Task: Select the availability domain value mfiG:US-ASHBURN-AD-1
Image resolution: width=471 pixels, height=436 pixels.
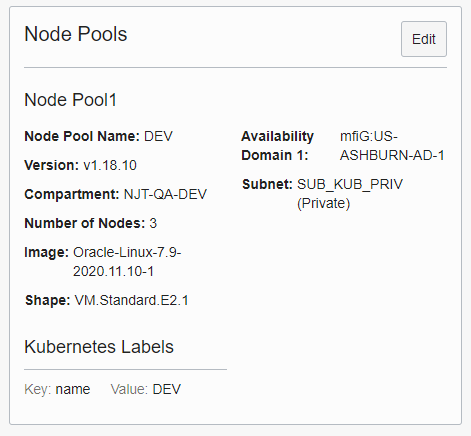Action: click(392, 146)
